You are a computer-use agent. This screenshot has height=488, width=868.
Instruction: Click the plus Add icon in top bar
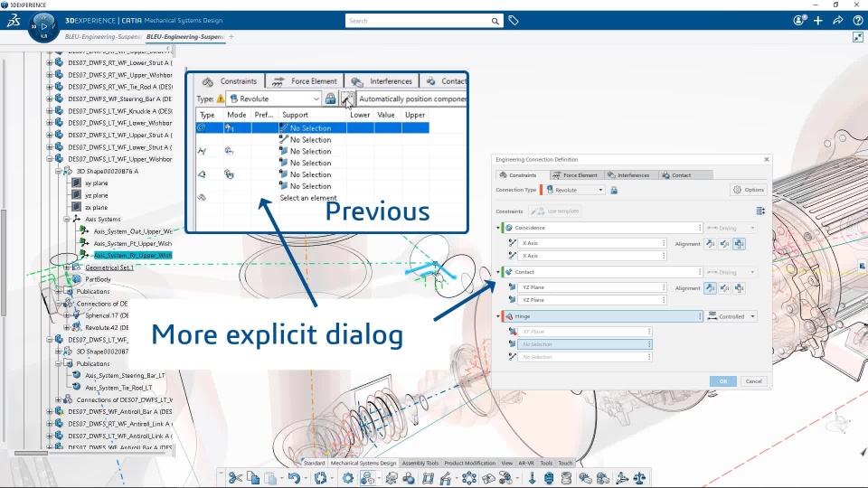(x=818, y=21)
